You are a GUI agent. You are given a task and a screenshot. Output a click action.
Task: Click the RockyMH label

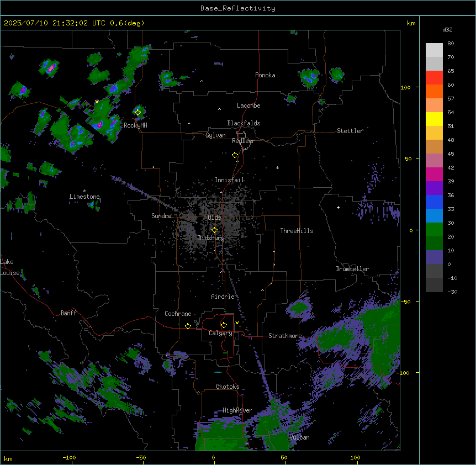(135, 125)
